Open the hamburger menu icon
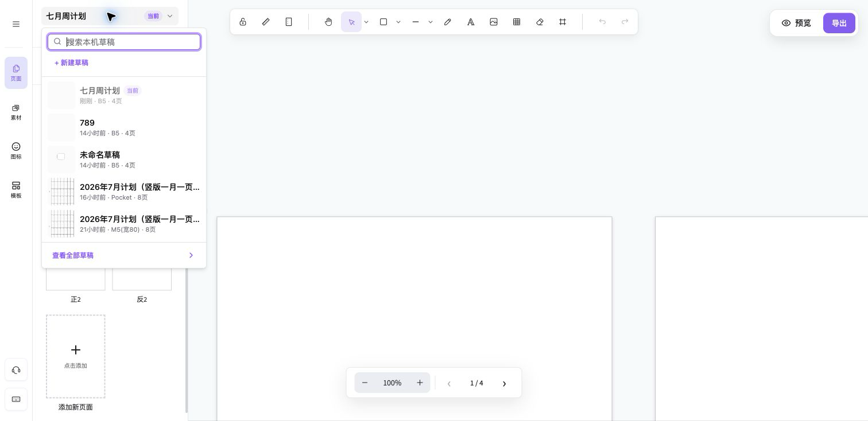Image resolution: width=868 pixels, height=421 pixels. point(16,24)
